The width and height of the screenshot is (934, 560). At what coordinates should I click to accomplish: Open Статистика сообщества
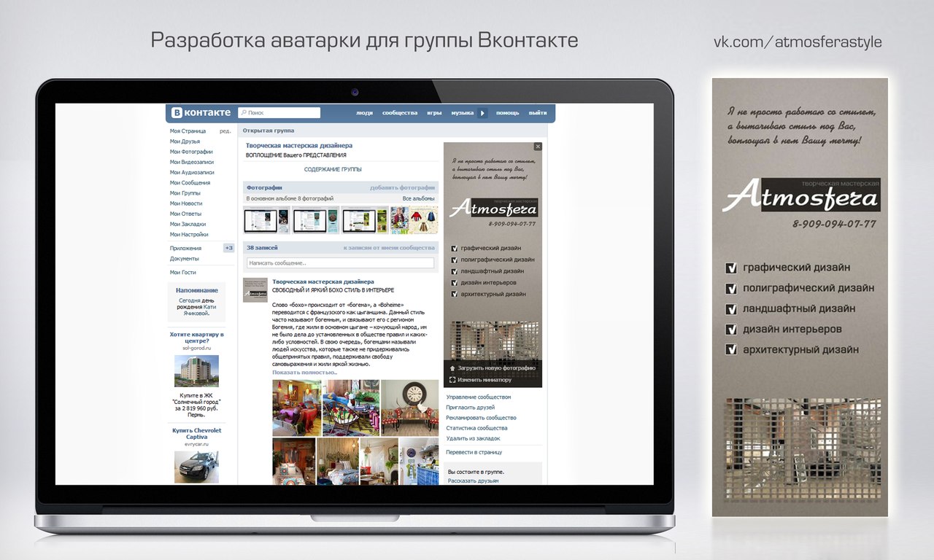click(476, 428)
